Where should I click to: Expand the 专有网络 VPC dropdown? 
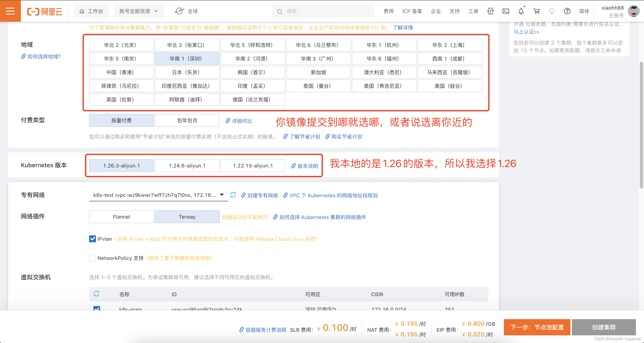(158, 195)
